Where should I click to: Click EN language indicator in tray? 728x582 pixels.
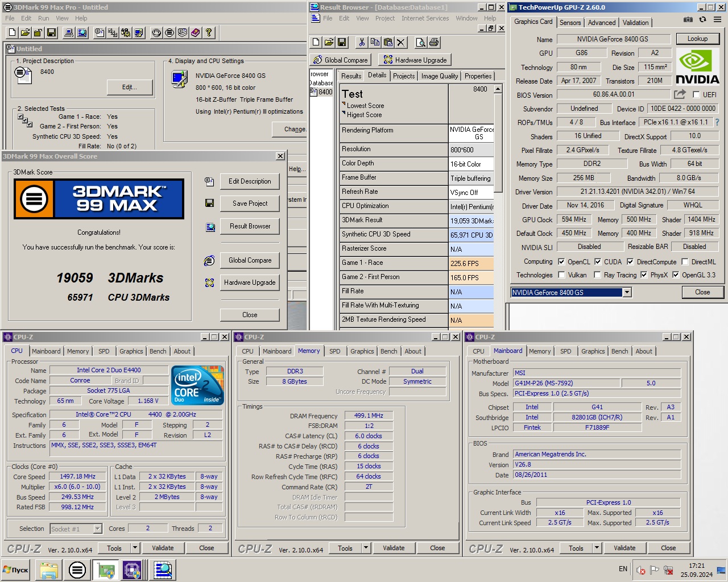(x=623, y=569)
